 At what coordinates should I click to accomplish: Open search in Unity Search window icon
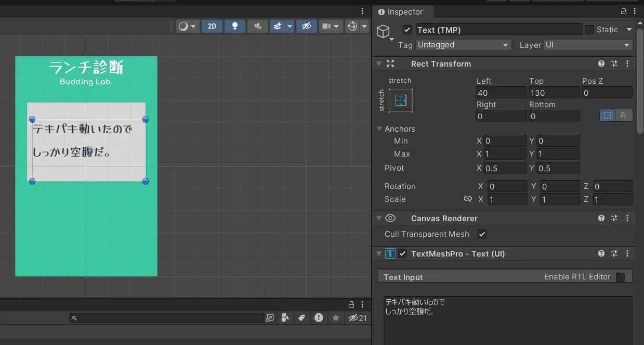pyautogui.click(x=270, y=317)
